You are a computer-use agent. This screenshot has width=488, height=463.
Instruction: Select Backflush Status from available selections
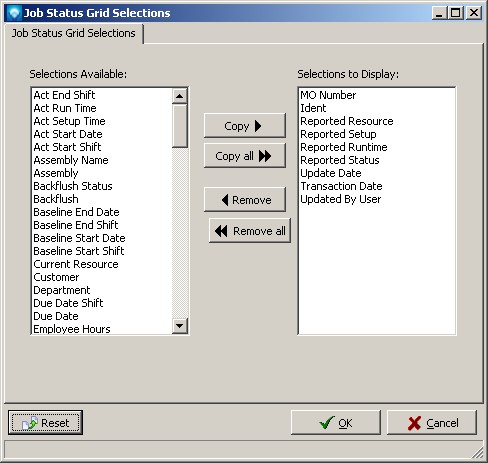[73, 186]
